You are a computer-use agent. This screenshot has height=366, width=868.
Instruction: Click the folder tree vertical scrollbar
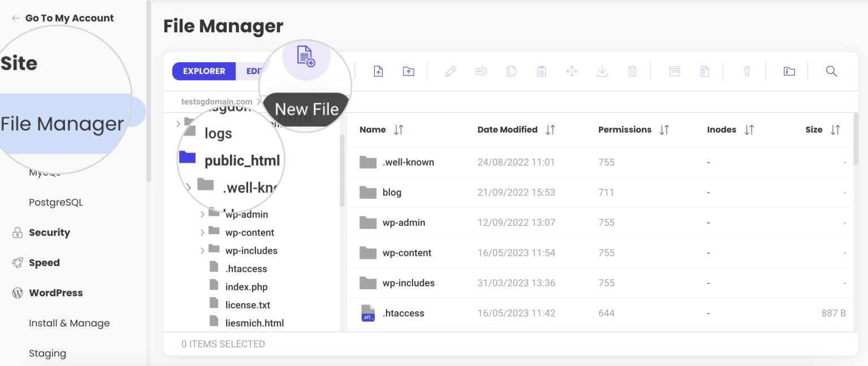point(342,171)
